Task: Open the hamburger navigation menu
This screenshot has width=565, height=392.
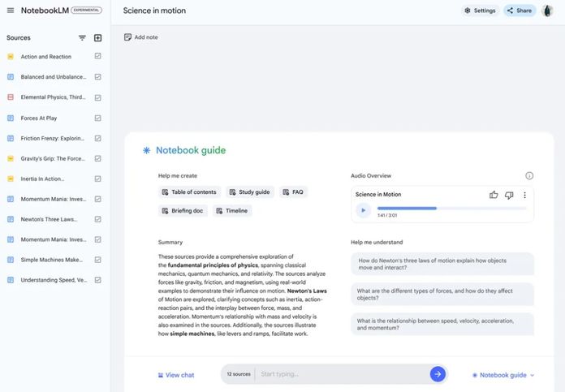Action: point(11,11)
